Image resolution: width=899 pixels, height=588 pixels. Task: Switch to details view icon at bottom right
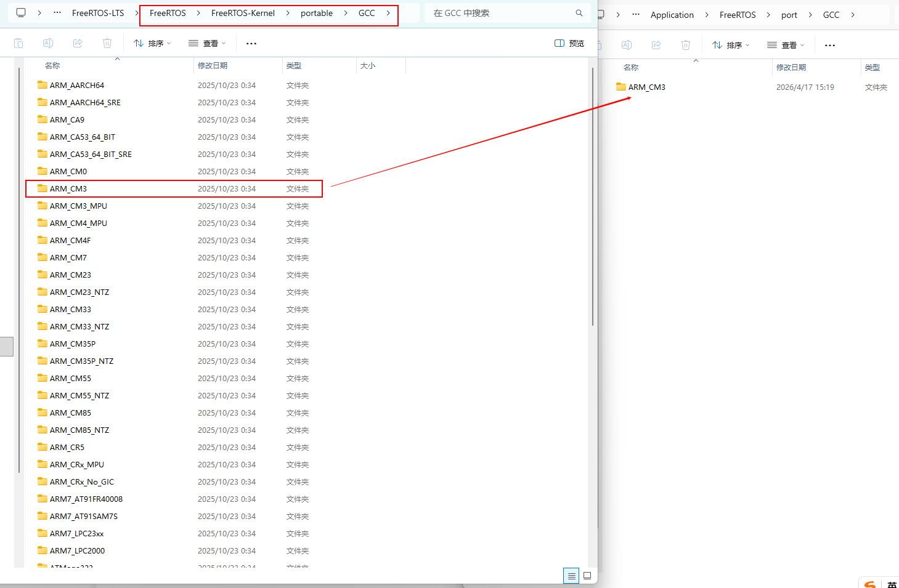tap(571, 576)
